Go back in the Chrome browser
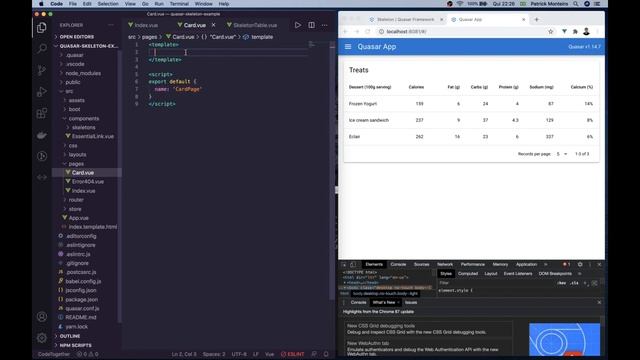Image resolution: width=640 pixels, height=360 pixels. coord(345,31)
